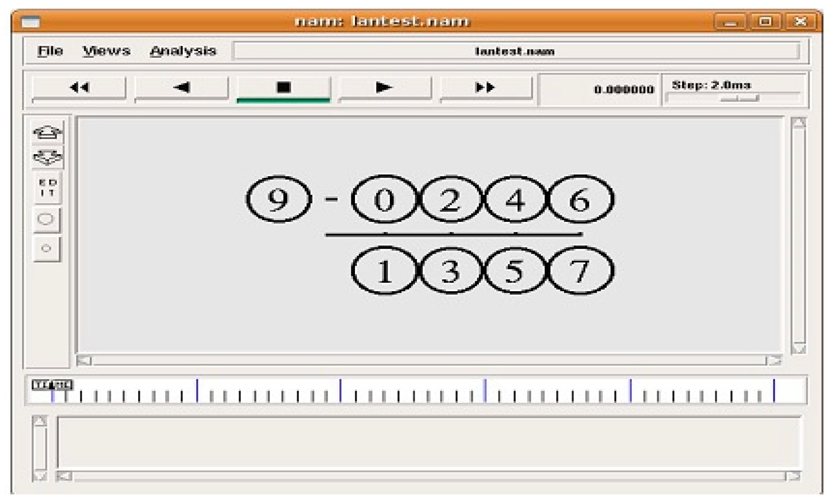Click the play backward button
The height and width of the screenshot is (504, 834).
[x=182, y=88]
